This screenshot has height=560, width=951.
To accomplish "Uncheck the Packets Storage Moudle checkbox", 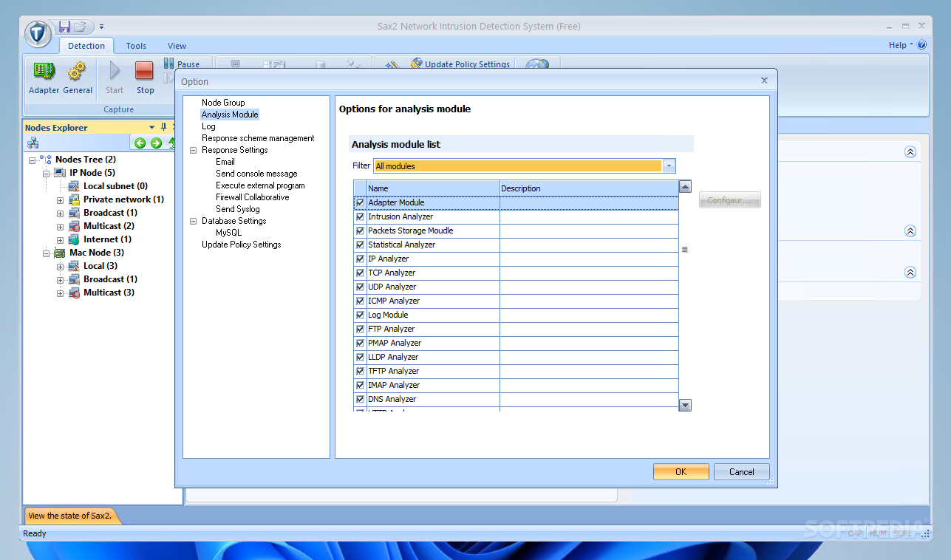I will pyautogui.click(x=360, y=231).
